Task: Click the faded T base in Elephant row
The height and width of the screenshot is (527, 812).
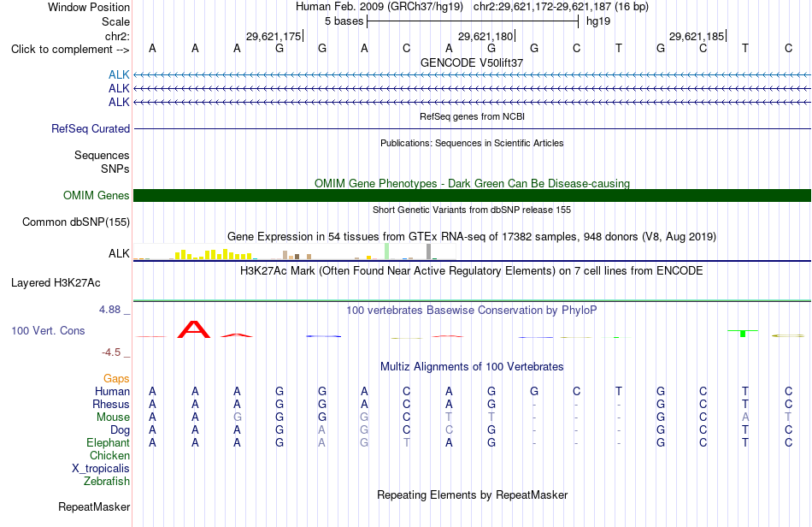Action: point(407,442)
